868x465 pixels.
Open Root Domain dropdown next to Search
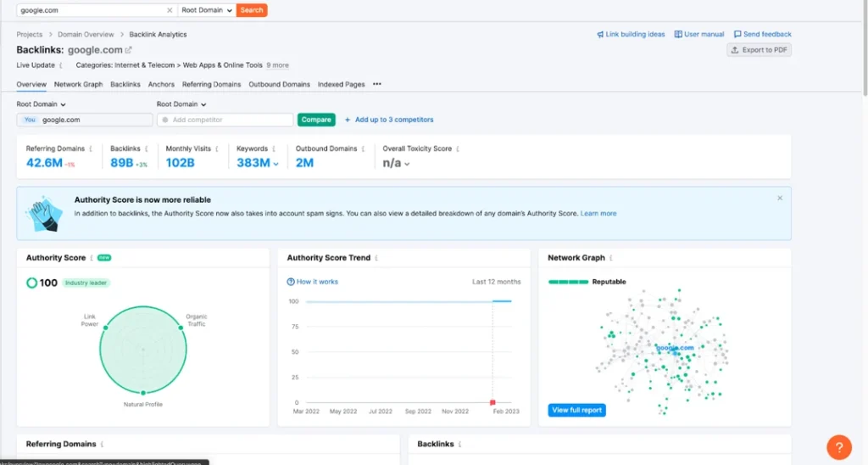point(207,10)
